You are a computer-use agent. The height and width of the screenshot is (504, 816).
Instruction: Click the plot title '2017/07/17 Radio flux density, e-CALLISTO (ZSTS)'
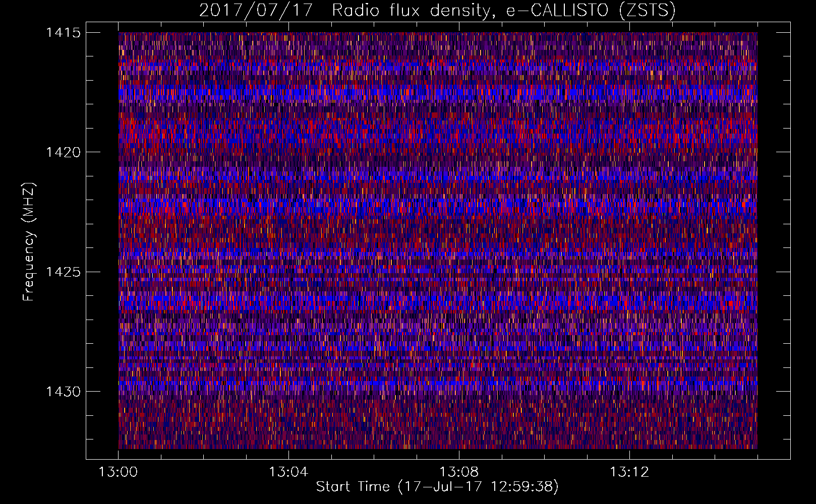coord(437,11)
